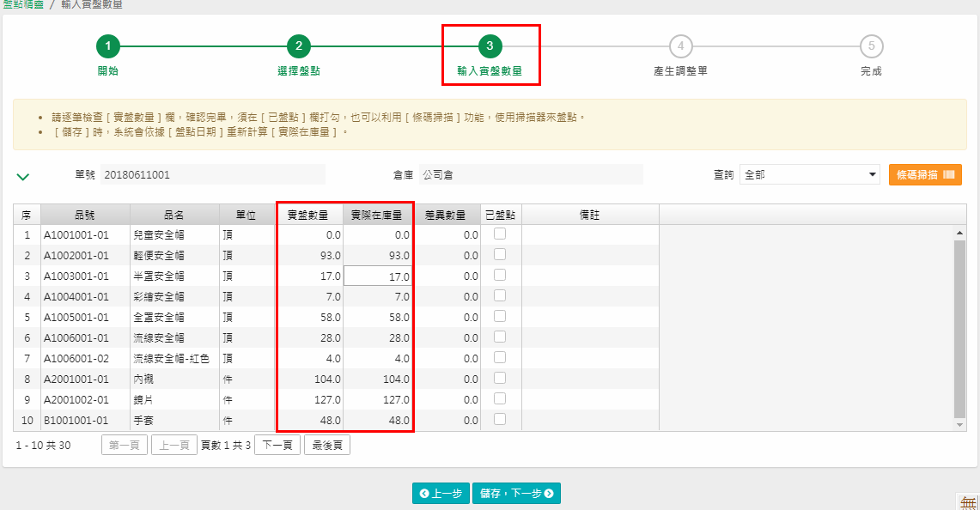Jump to 最後頁 last page

(327, 445)
